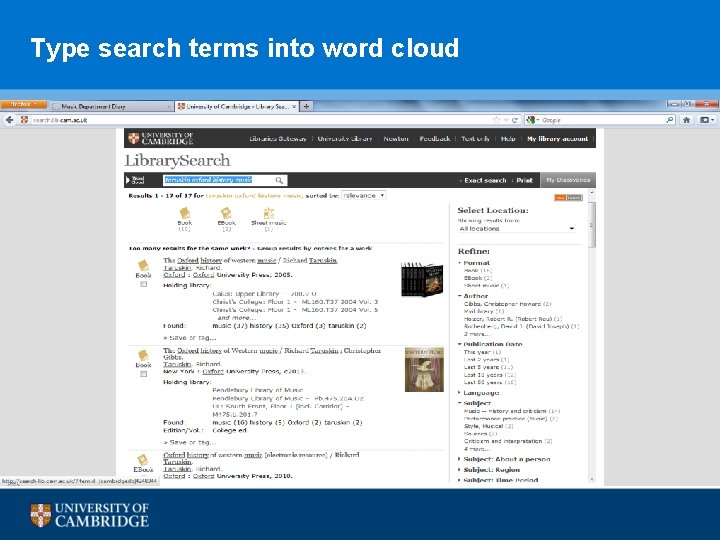Switch to Music Department Diary tab
The image size is (720, 540).
pyautogui.click(x=112, y=106)
